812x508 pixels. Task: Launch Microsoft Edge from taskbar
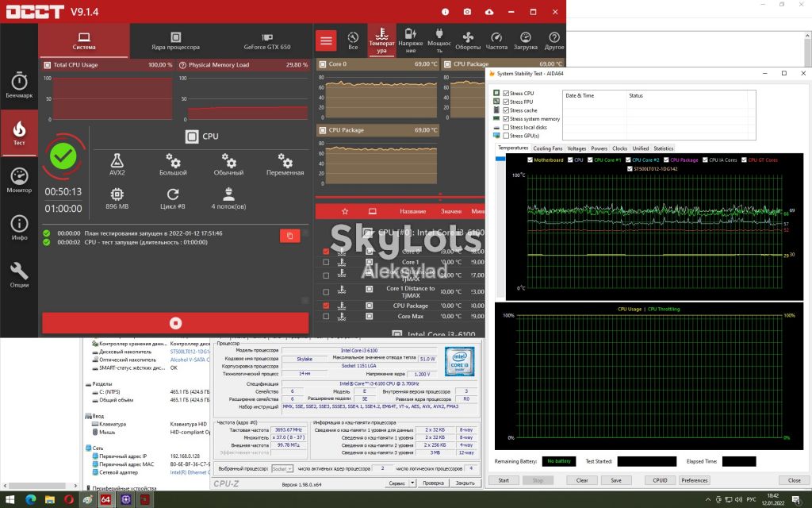point(31,500)
